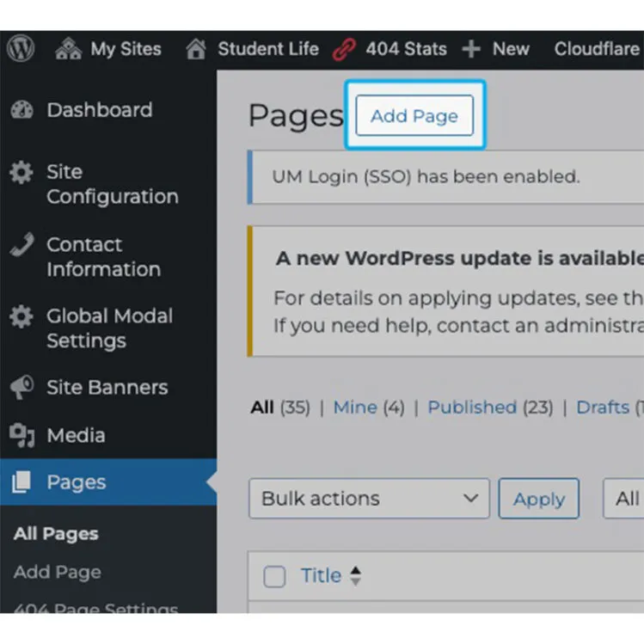Click the Pages document icon in sidebar
This screenshot has height=644, width=644.
(21, 481)
